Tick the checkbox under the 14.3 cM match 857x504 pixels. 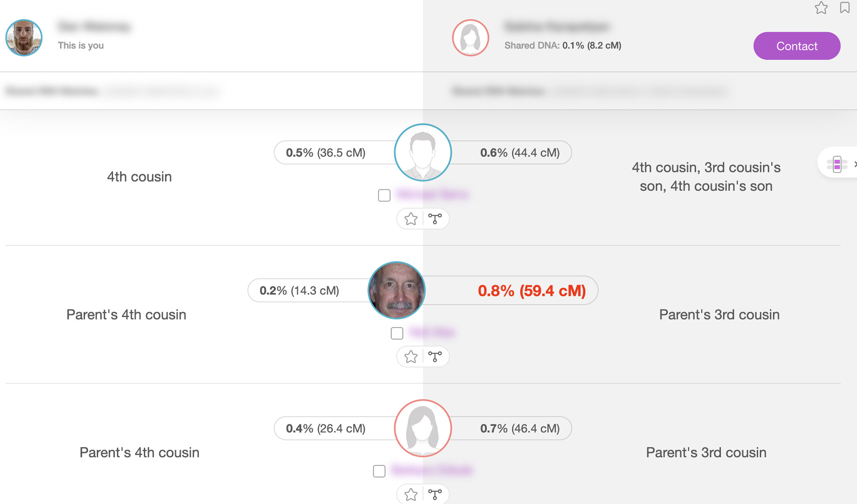397,333
